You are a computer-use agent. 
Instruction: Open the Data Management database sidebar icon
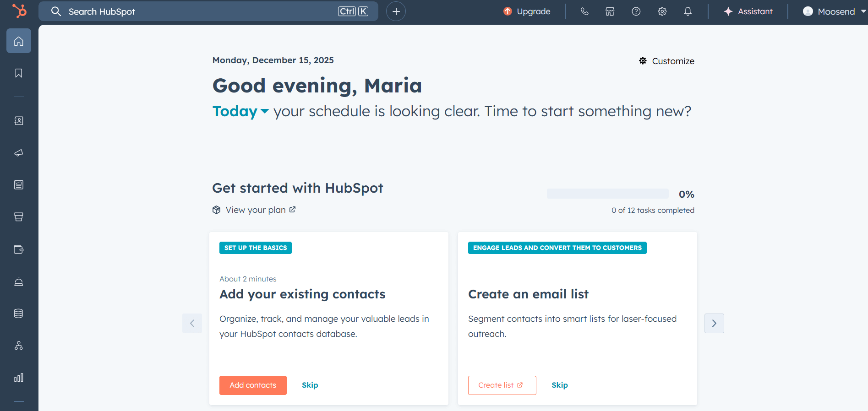coord(19,314)
